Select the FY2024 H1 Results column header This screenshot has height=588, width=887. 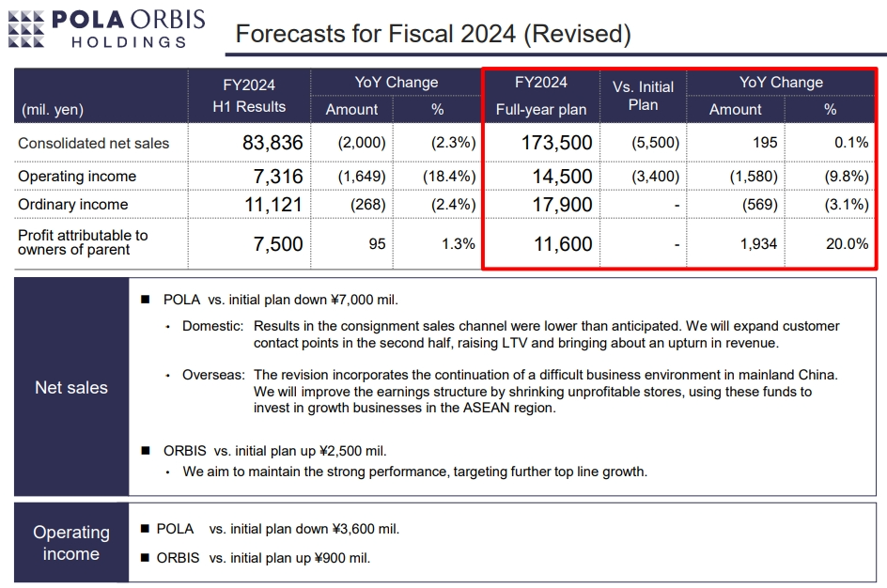(x=249, y=96)
